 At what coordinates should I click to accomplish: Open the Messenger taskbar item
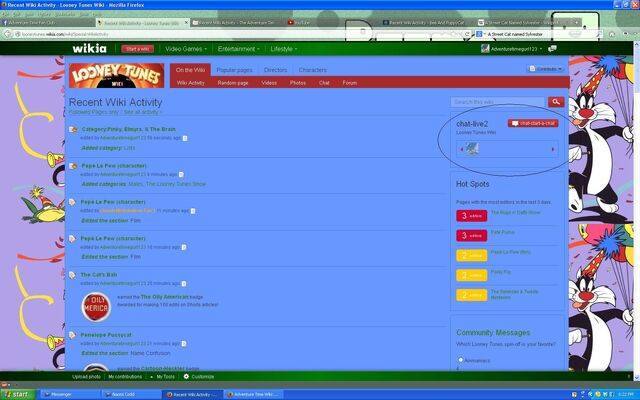pos(69,394)
